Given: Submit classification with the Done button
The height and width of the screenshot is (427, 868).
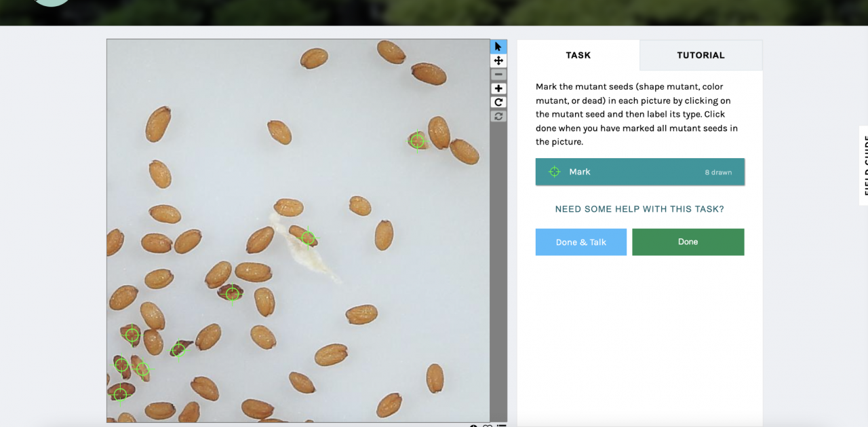Looking at the screenshot, I should click(x=688, y=242).
